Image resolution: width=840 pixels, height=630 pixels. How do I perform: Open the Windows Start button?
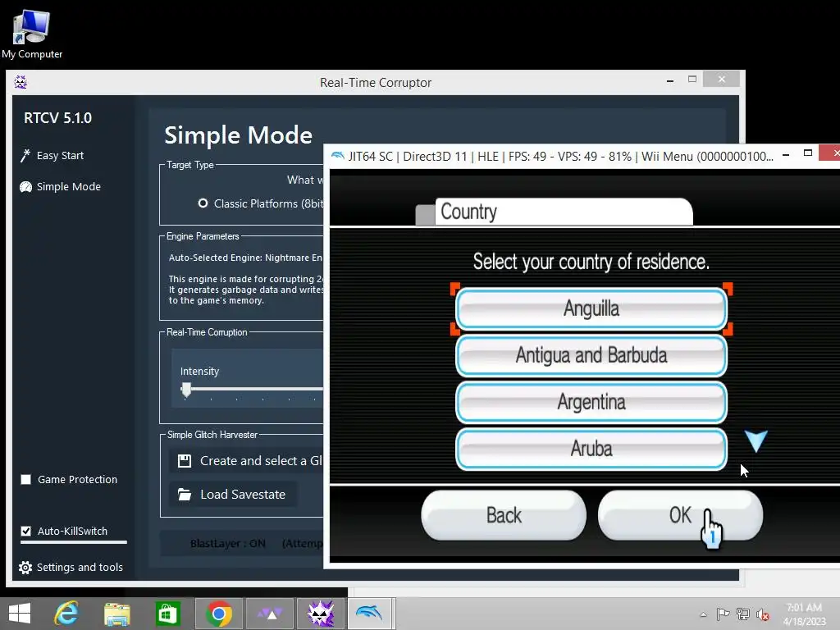(20, 614)
